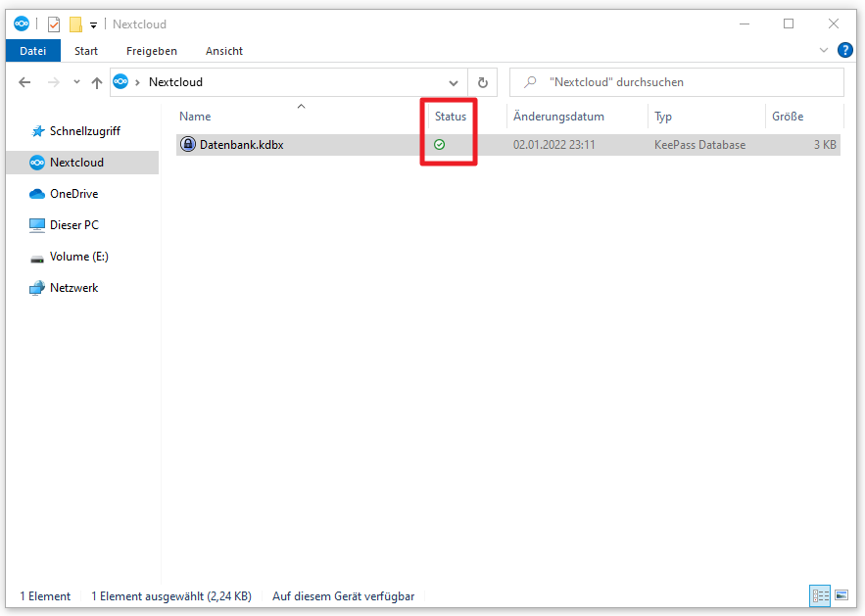Switch to Details view in status bar
This screenshot has width=865, height=616.
(x=820, y=595)
